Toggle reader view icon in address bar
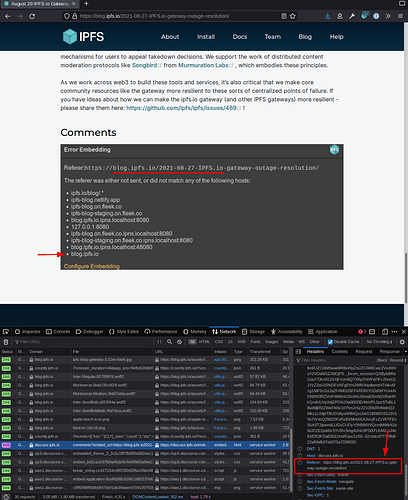Viewport: 408px width, 500px height. point(284,16)
